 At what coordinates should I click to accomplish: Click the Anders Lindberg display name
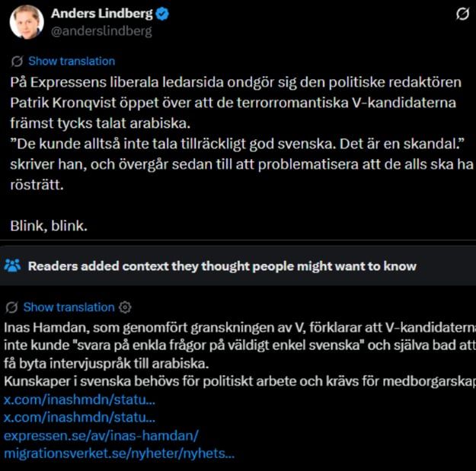click(102, 14)
